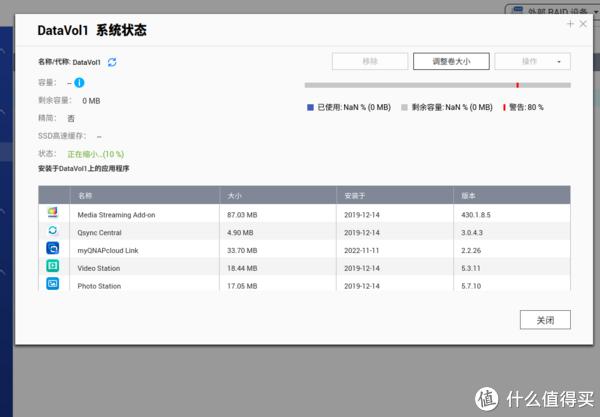Click the Photo Station app icon

tap(53, 283)
